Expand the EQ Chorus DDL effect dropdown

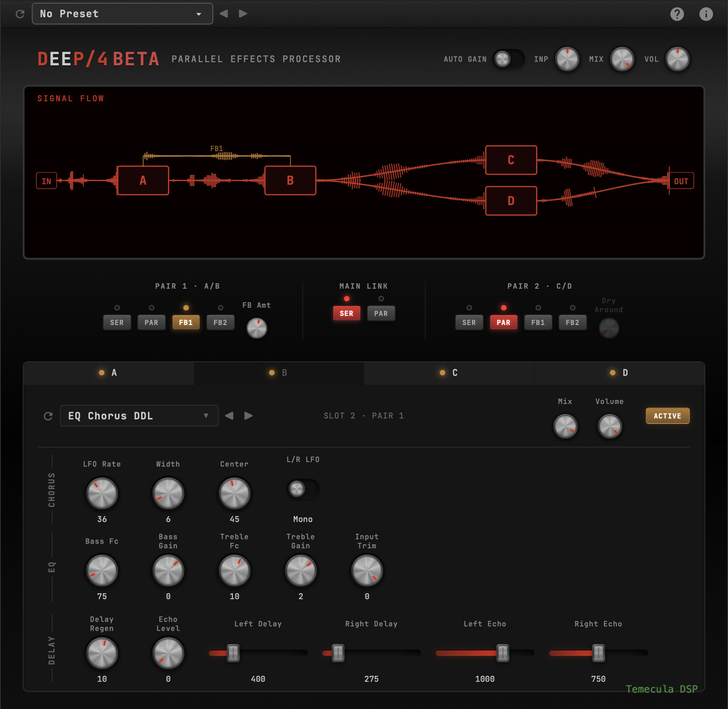point(139,416)
